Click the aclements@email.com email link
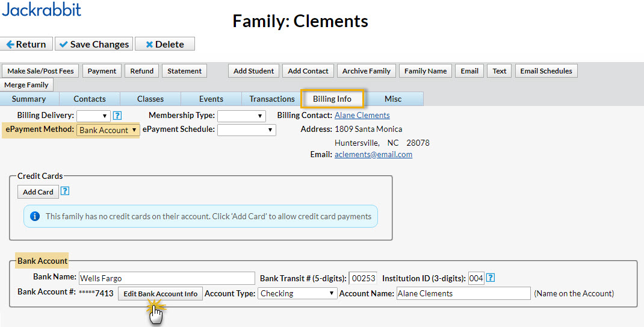644x327 pixels. click(373, 154)
